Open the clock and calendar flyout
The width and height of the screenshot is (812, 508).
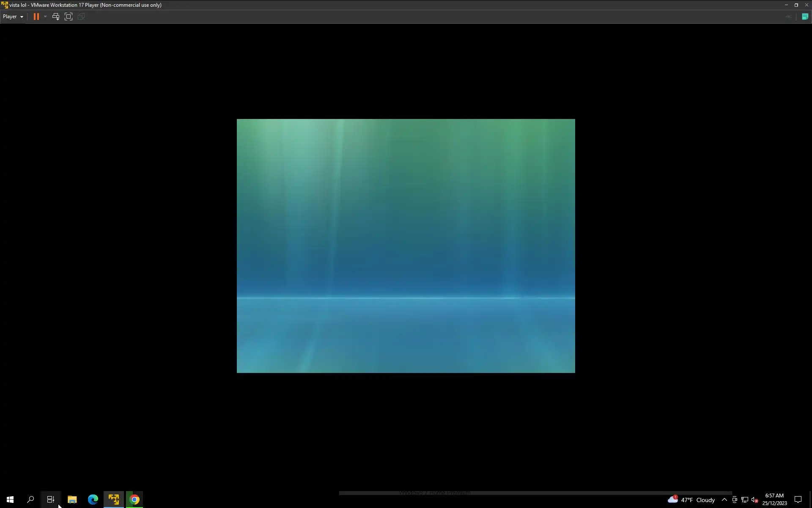(774, 500)
